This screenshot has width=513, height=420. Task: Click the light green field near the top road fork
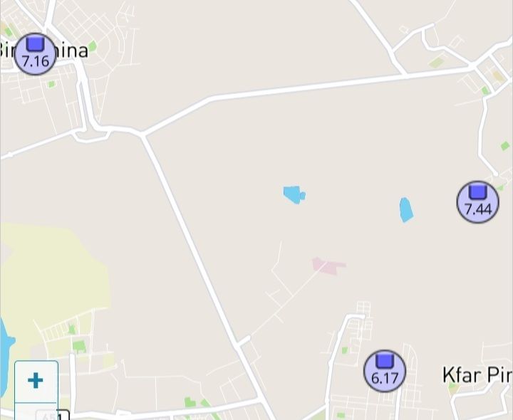pyautogui.click(x=437, y=63)
